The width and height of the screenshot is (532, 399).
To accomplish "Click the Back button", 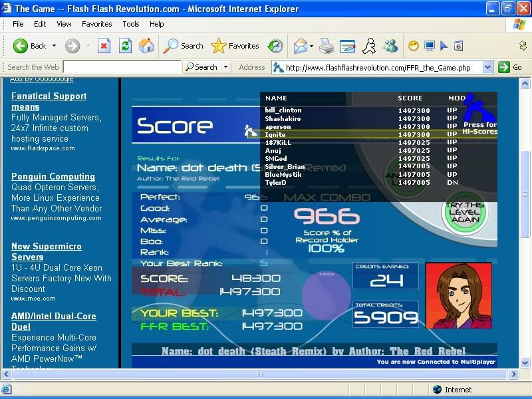I will pos(30,46).
